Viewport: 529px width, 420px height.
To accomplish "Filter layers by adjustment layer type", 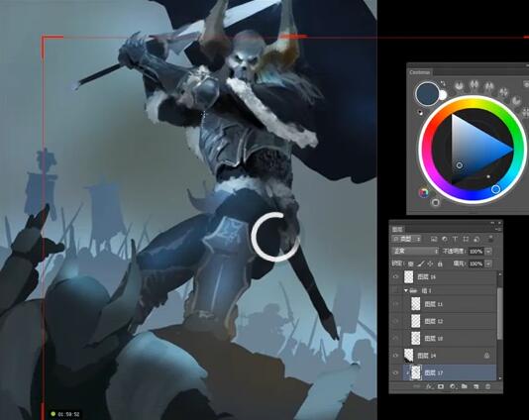I will [445, 239].
